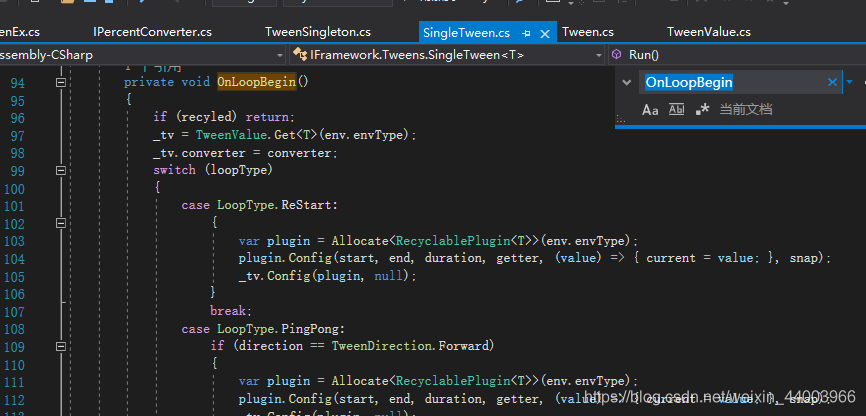This screenshot has height=416, width=866.
Task: Click 'if (recyled) return;' on line 96
Action: click(x=224, y=117)
